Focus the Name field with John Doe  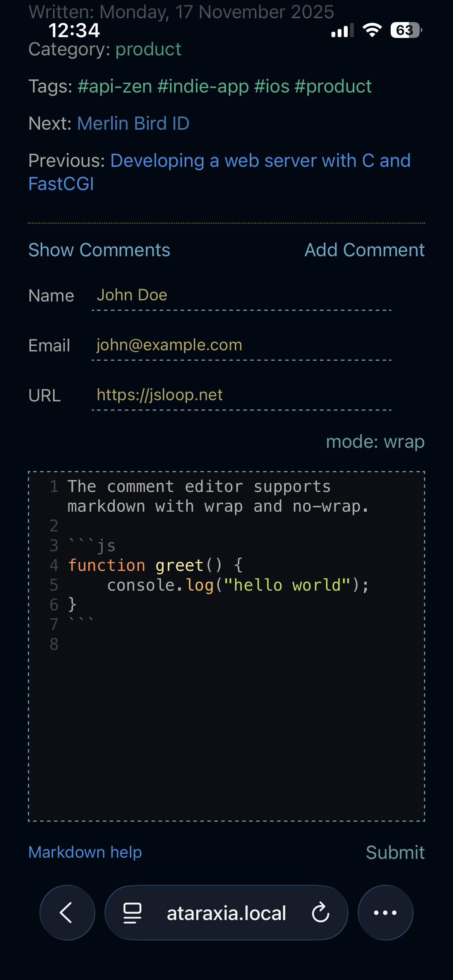tap(242, 296)
